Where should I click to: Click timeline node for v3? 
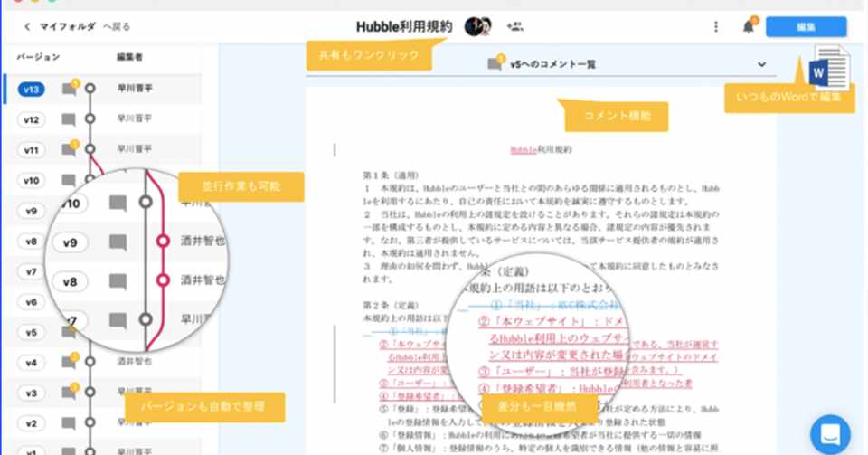(90, 393)
